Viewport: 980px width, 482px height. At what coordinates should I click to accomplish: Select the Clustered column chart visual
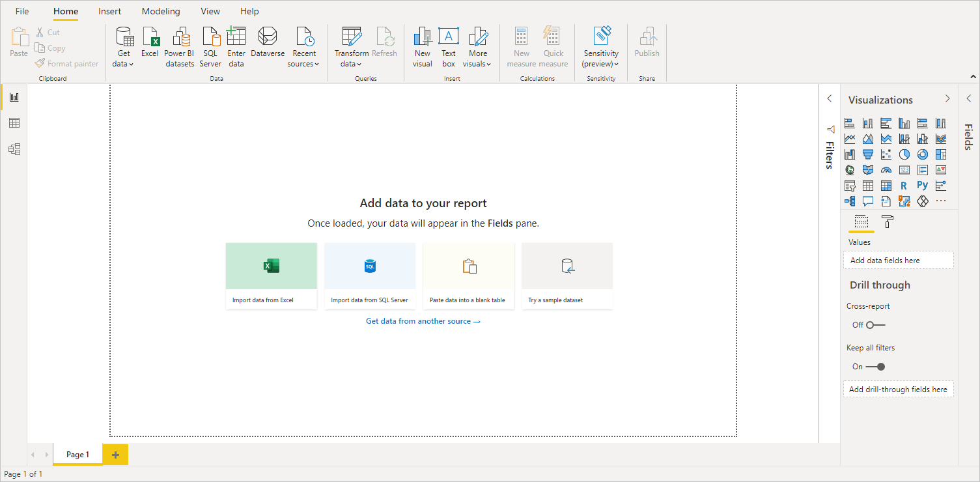coord(904,123)
